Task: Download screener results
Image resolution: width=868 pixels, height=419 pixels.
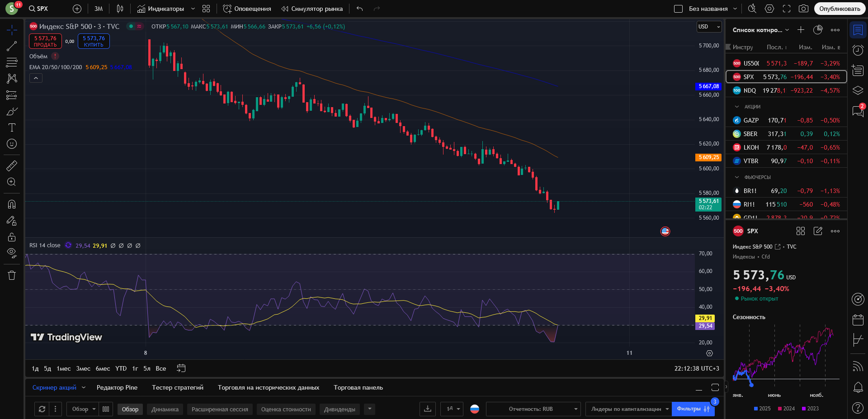Action: pos(428,409)
